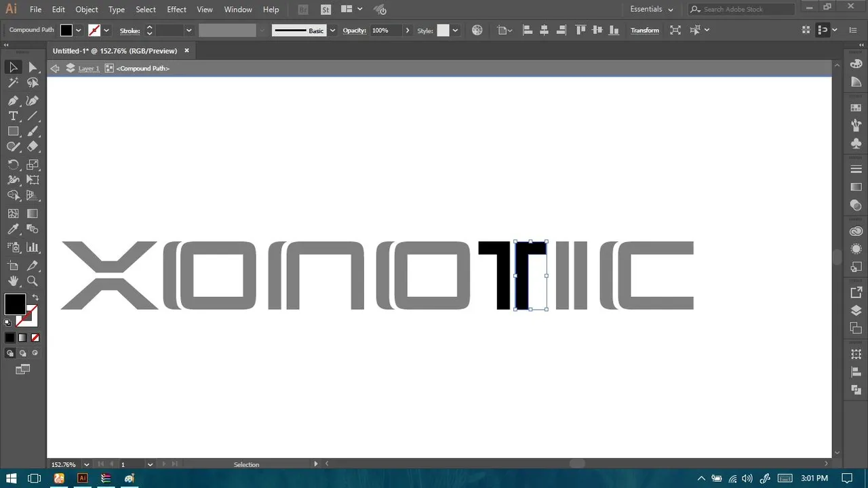Viewport: 868px width, 488px height.
Task: Switch to Untitled-1 document tab
Action: click(x=115, y=51)
